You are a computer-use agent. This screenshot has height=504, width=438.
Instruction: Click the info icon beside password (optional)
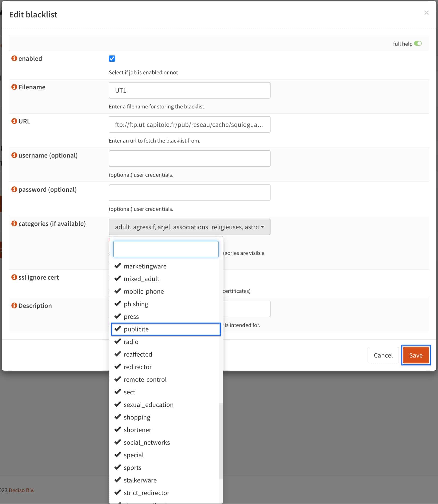[14, 189]
